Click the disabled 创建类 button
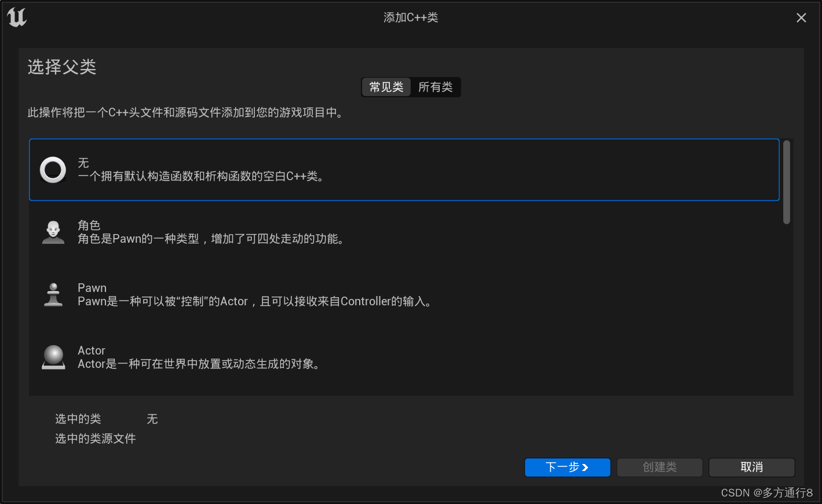822x504 pixels. 659,467
